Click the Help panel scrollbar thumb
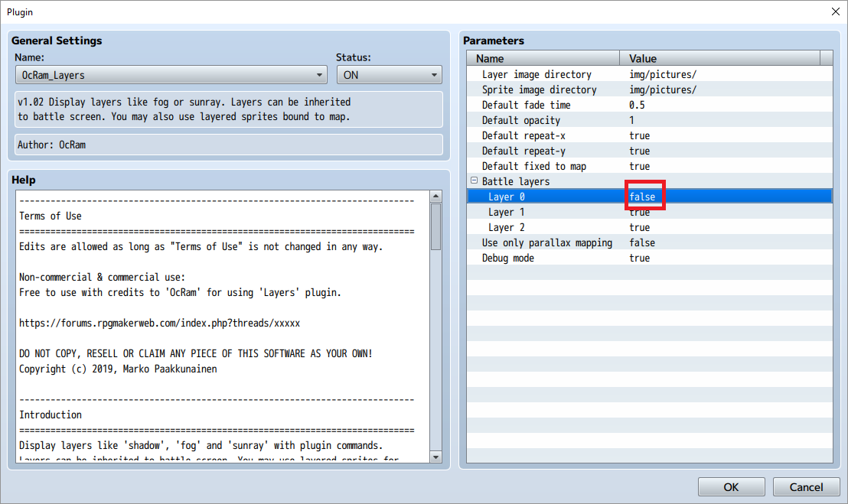 tap(435, 226)
